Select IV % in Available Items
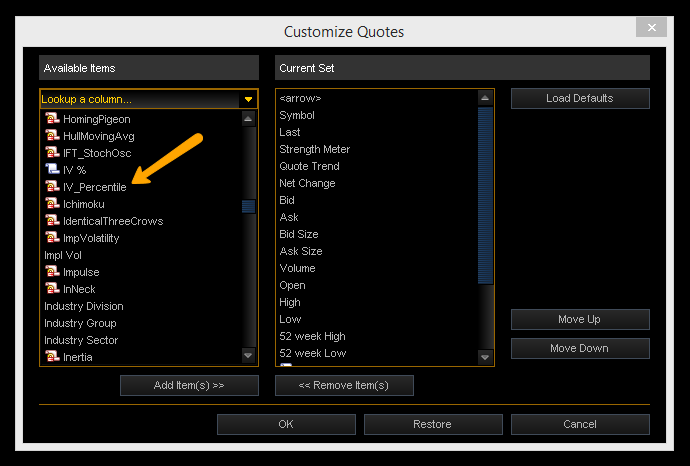This screenshot has height=466, width=690. (74, 170)
